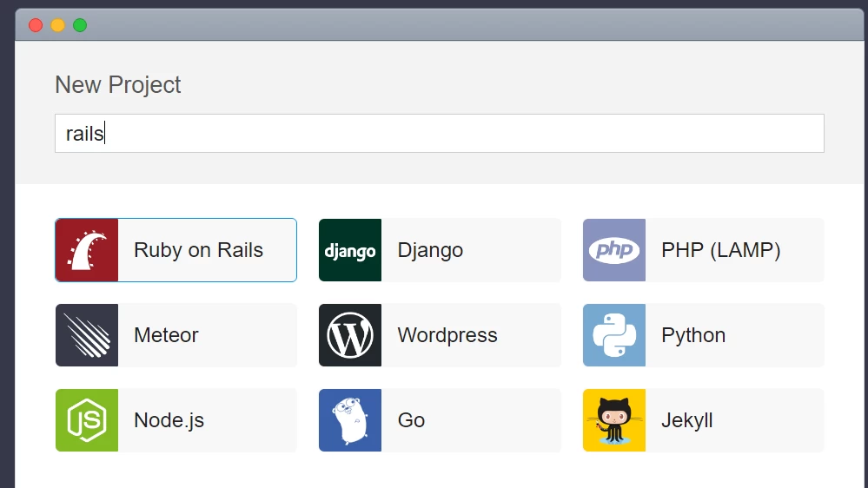Select the Meteor label
The width and height of the screenshot is (868, 488).
[166, 335]
